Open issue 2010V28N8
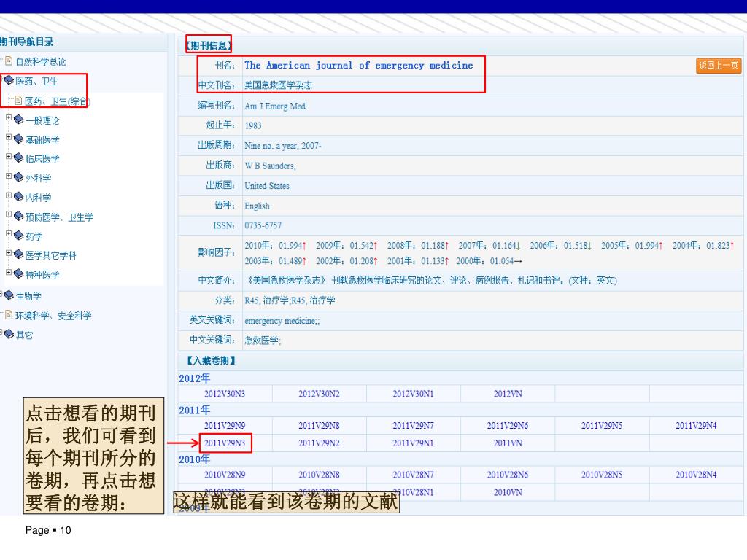 point(319,475)
